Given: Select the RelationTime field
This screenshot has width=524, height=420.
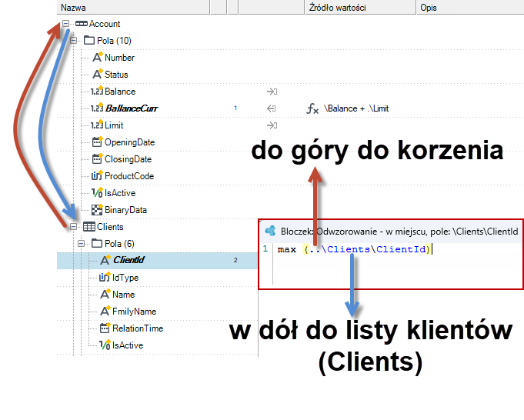Looking at the screenshot, I should click(138, 328).
